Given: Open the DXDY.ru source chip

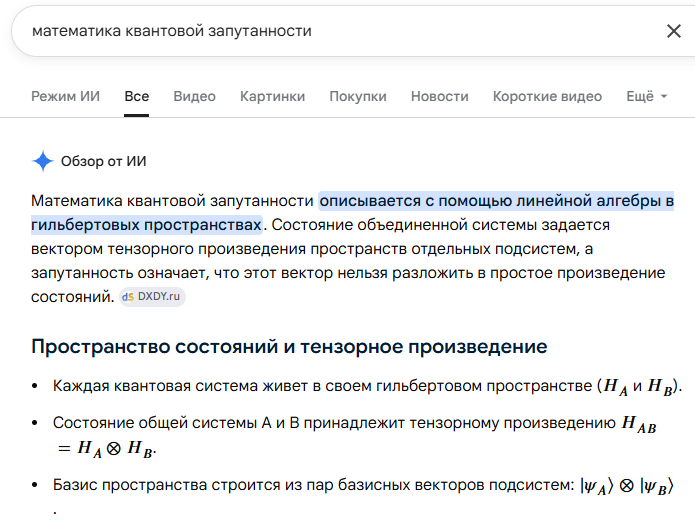Looking at the screenshot, I should coord(152,297).
